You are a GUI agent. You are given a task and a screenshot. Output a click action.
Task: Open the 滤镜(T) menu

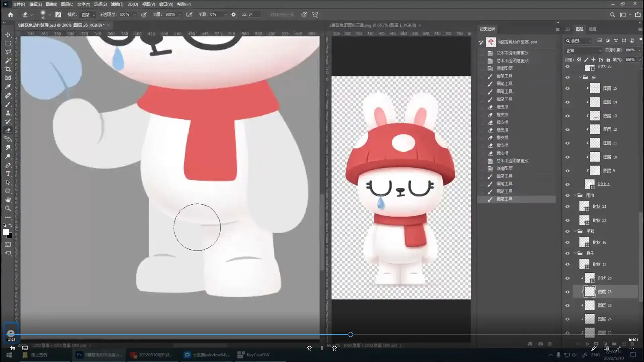[117, 4]
